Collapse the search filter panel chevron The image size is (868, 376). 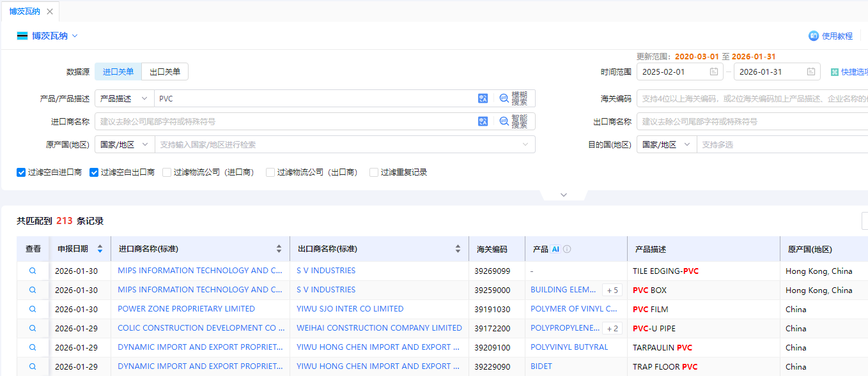[563, 195]
